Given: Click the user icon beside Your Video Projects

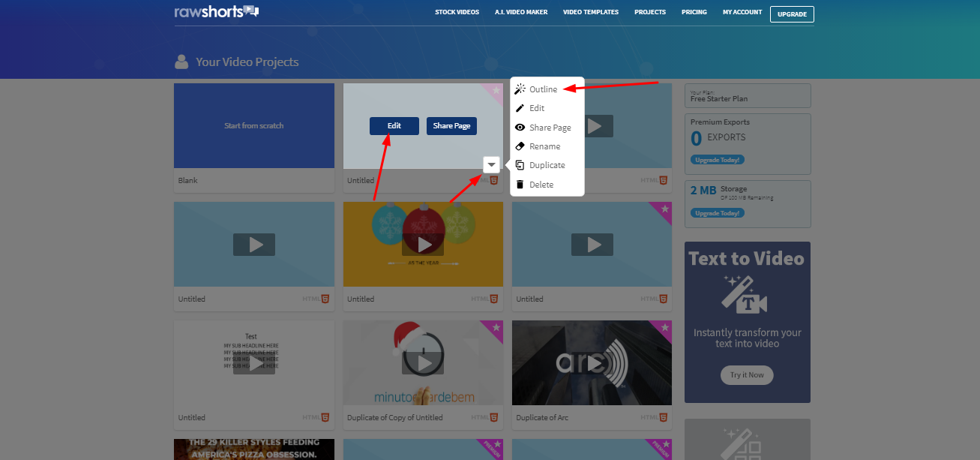Looking at the screenshot, I should (x=181, y=62).
